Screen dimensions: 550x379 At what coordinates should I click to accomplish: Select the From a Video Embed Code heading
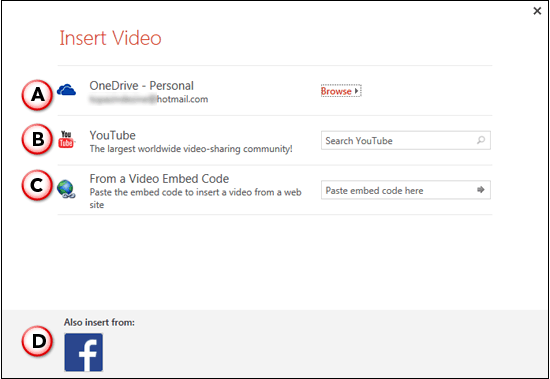coord(159,179)
